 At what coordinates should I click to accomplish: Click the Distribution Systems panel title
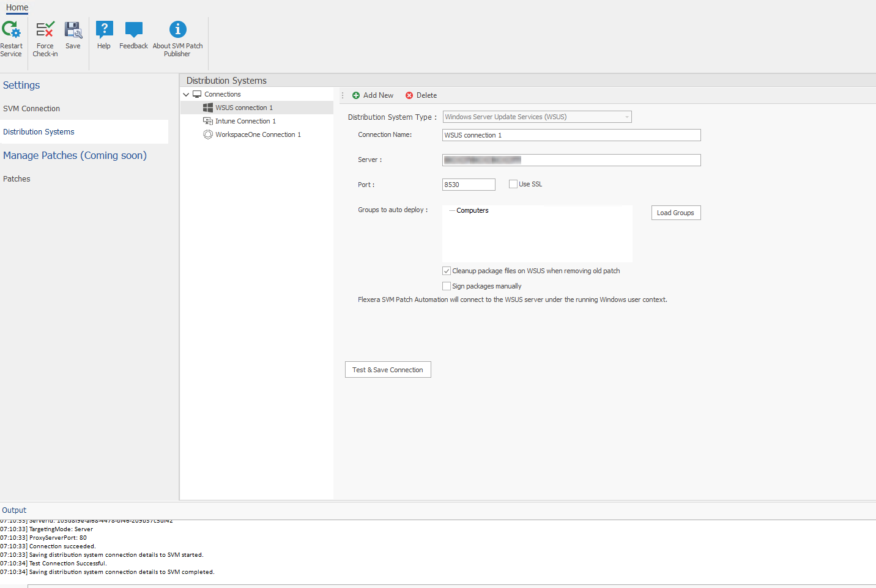point(226,81)
